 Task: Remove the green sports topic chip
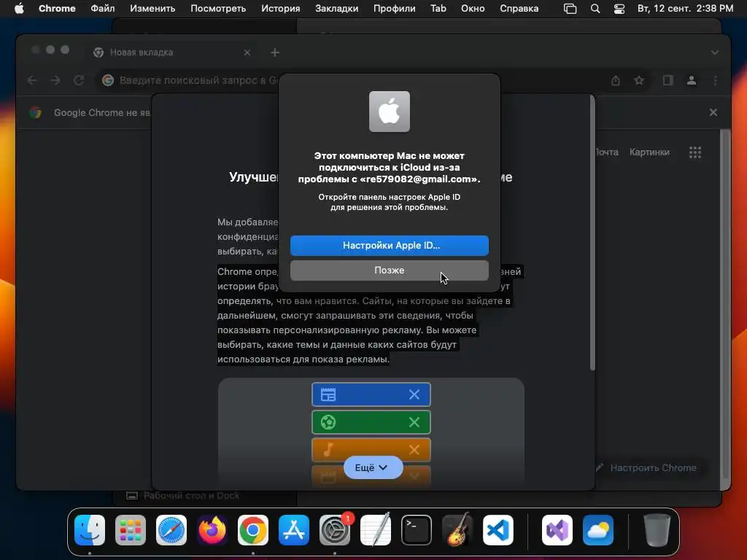[414, 422]
